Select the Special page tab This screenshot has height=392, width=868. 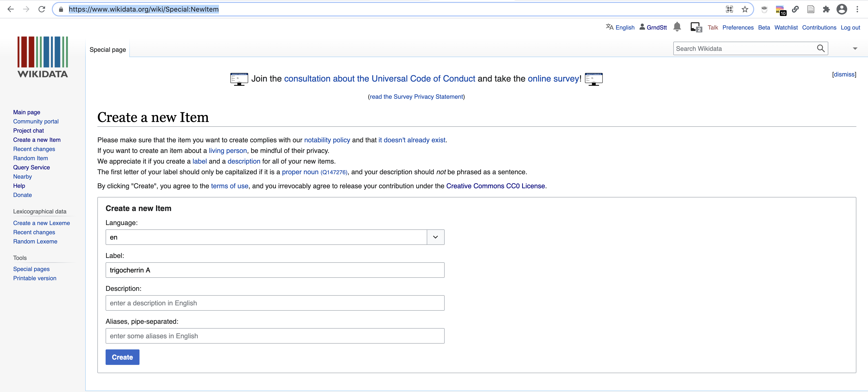pos(108,50)
